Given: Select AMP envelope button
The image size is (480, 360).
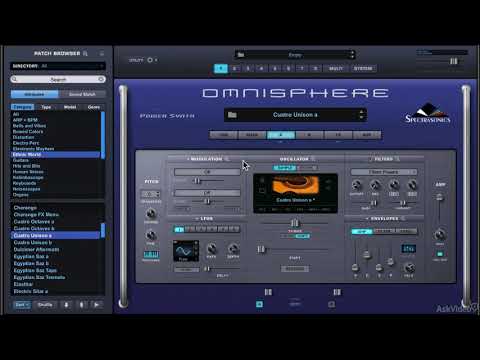Looking at the screenshot, I should 362,231.
